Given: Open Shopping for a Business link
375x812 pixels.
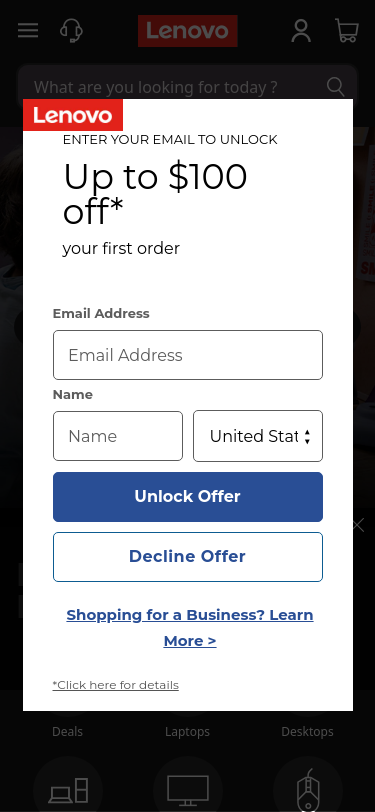Looking at the screenshot, I should pyautogui.click(x=190, y=628).
